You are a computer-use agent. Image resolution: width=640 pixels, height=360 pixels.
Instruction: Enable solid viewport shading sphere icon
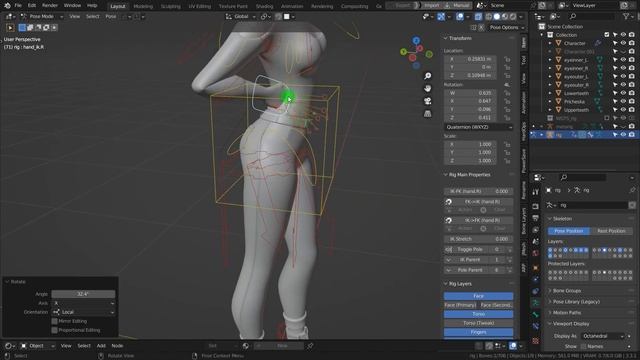click(x=497, y=17)
